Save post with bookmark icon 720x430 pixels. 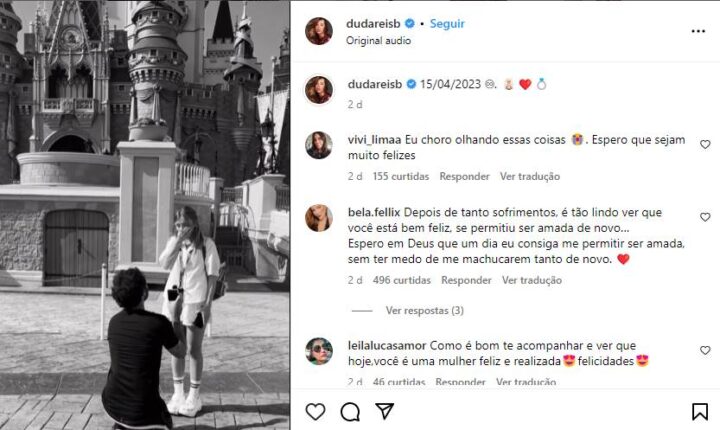click(699, 412)
